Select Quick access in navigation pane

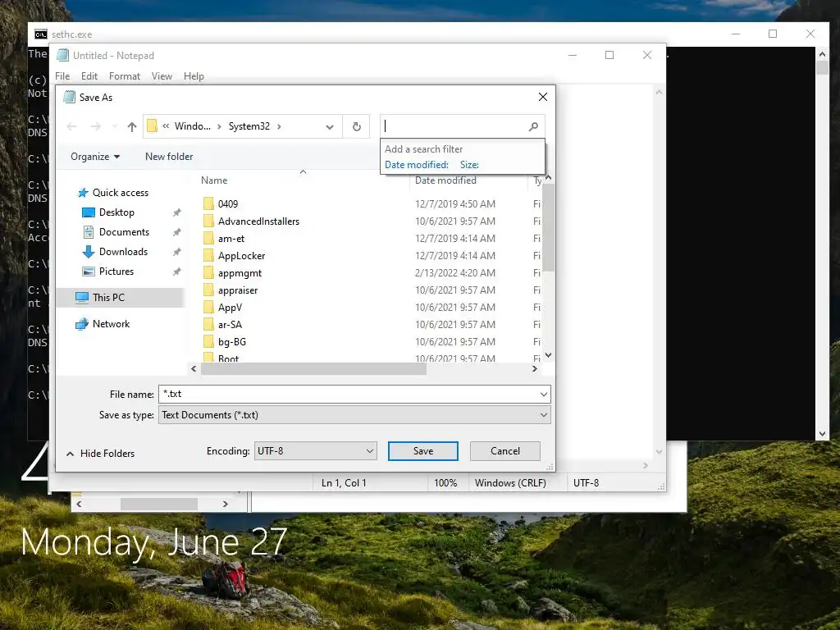pos(120,193)
